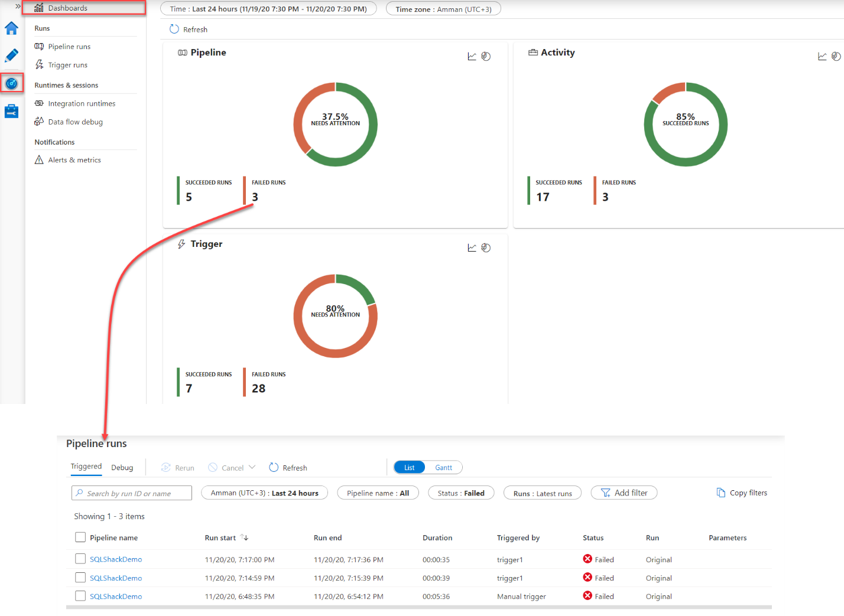Image resolution: width=844 pixels, height=616 pixels.
Task: Open the first SQLShackDemo pipeline link
Action: pos(116,559)
